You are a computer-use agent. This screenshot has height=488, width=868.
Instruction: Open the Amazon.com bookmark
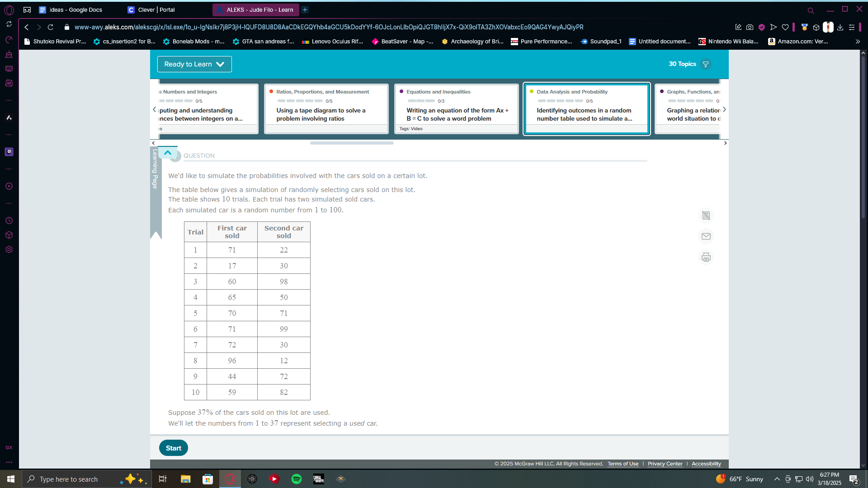coord(798,42)
